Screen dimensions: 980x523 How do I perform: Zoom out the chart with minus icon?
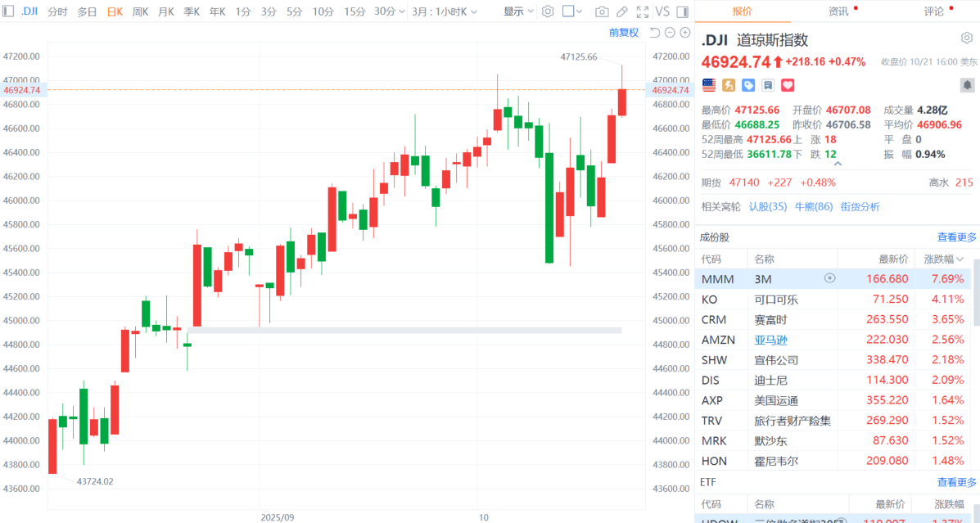click(670, 32)
